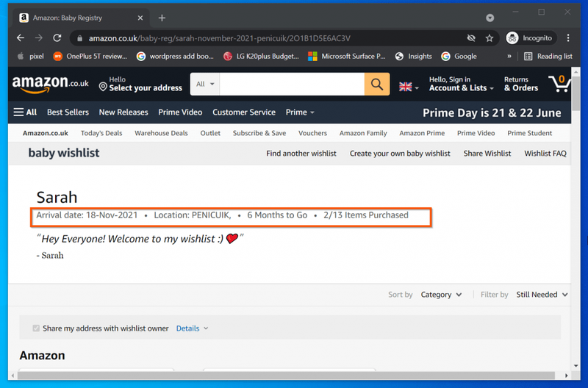
Task: Expand the Sort by Category dropdown
Action: [x=441, y=295]
